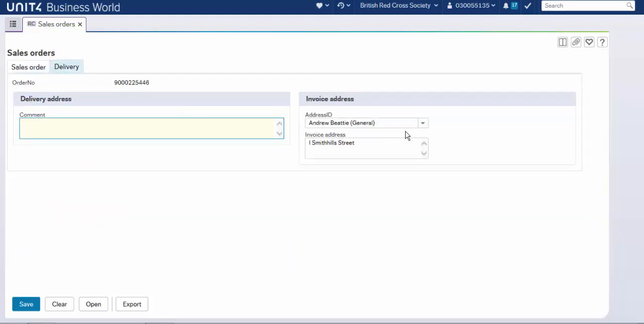
Task: Expand British Red Cross Society company dropdown
Action: point(399,6)
